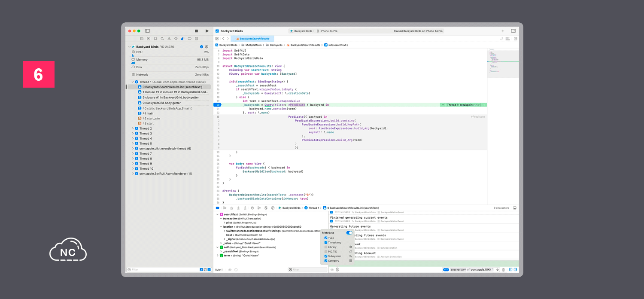644x299 pixels.
Task: Open the Breakpoint navigator icon
Action: tap(189, 39)
